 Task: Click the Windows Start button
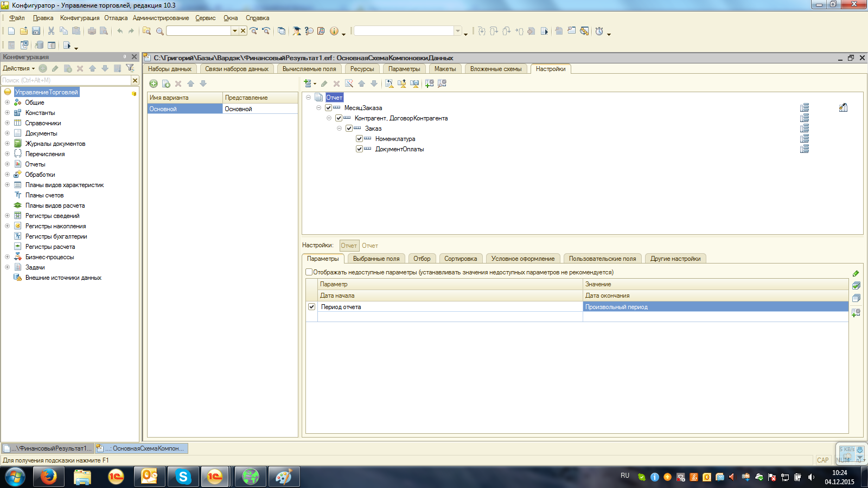[15, 477]
